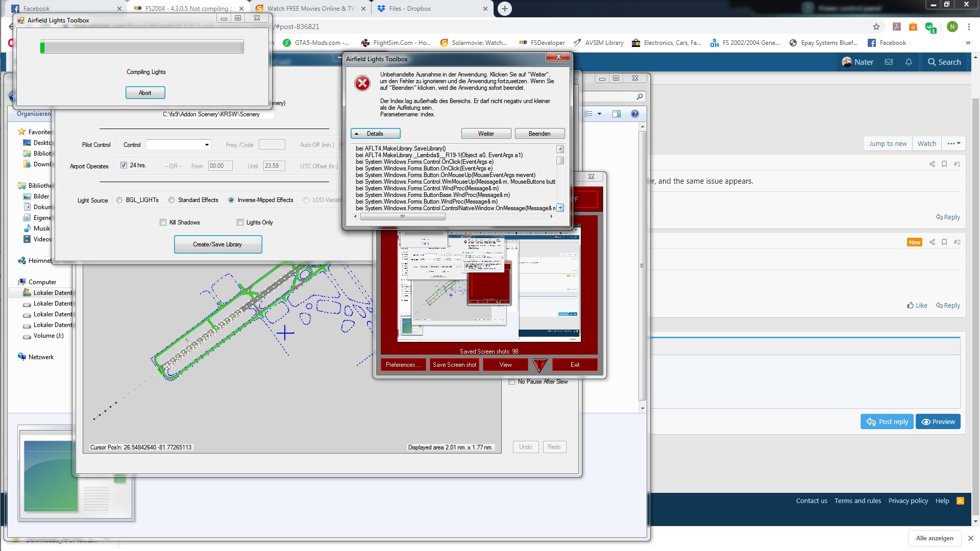Click Alle anzeigen in downloads bar
This screenshot has height=551, width=980.
pyautogui.click(x=935, y=538)
